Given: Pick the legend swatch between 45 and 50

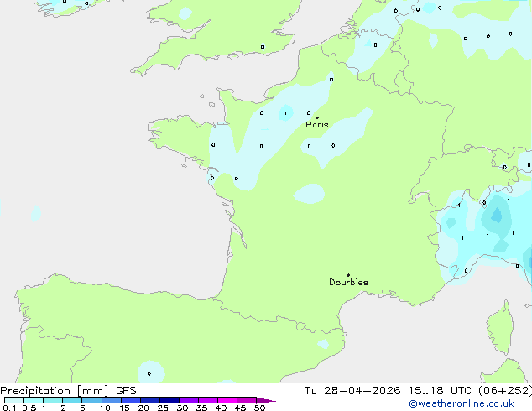Looking at the screenshot, I should [x=247, y=400].
